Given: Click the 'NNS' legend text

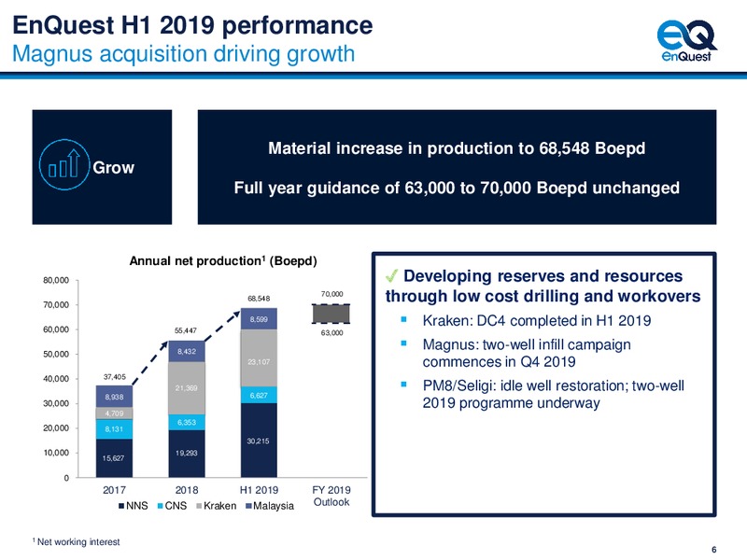Looking at the screenshot, I should click(x=137, y=506).
